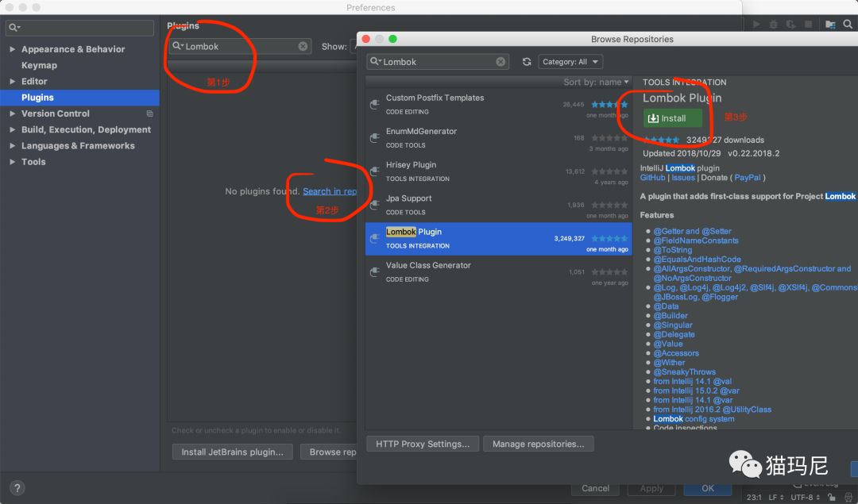Screen dimensions: 858x504
Task: Open Project Structure icon in IDE toolbar
Action: coord(830,24)
